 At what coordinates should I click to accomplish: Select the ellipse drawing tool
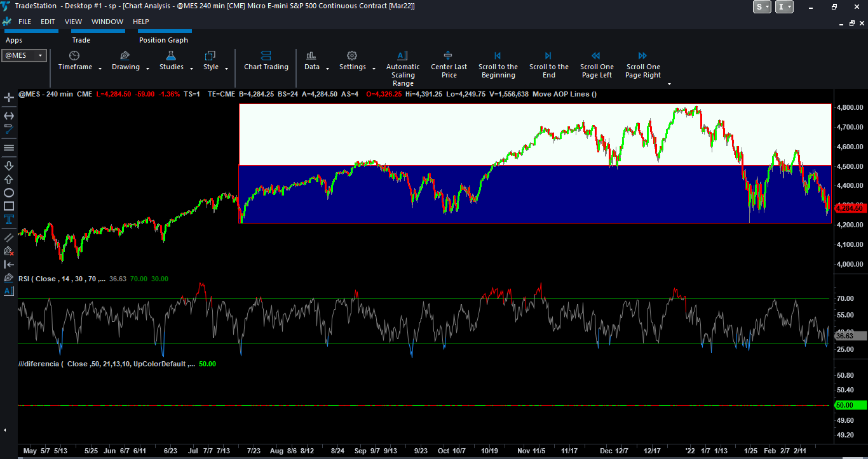click(x=9, y=192)
